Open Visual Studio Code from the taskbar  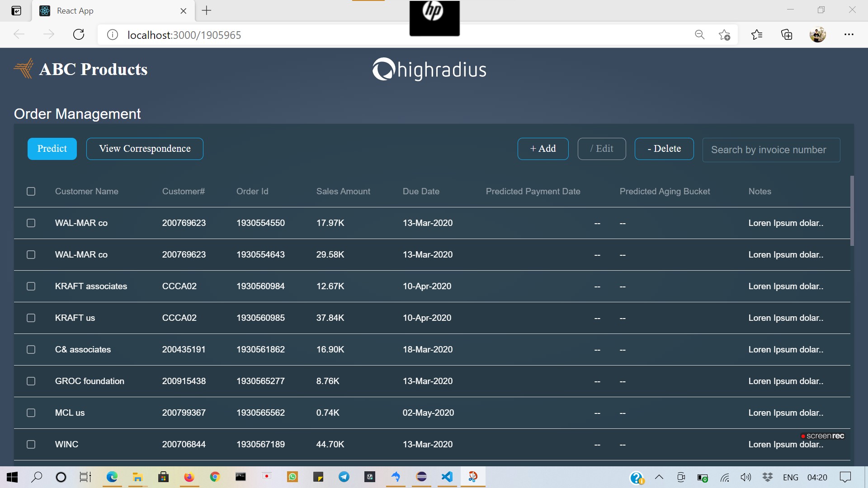pyautogui.click(x=447, y=477)
